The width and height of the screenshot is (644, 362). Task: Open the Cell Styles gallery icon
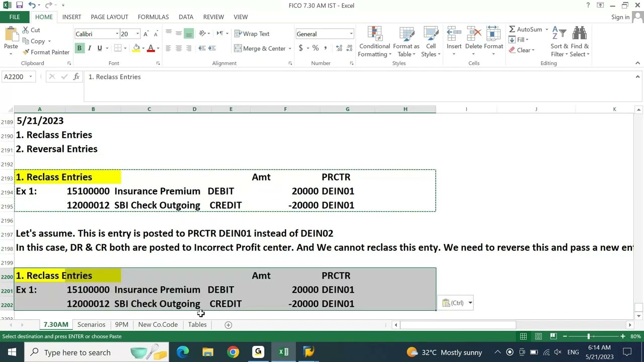[431, 34]
